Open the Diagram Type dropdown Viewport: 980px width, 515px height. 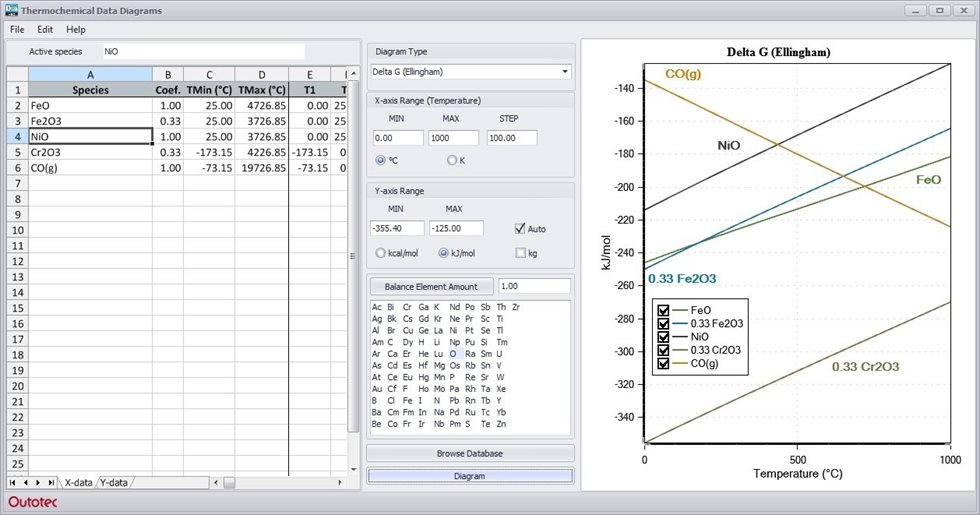470,71
